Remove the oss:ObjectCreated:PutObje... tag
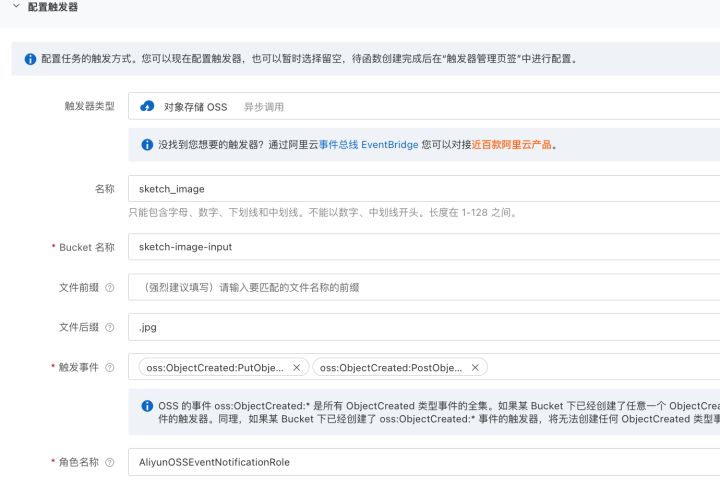Viewport: 720px width, 487px height. [x=297, y=368]
